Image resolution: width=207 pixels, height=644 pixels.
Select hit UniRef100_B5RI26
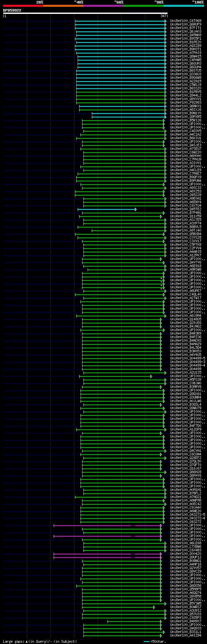point(186,120)
